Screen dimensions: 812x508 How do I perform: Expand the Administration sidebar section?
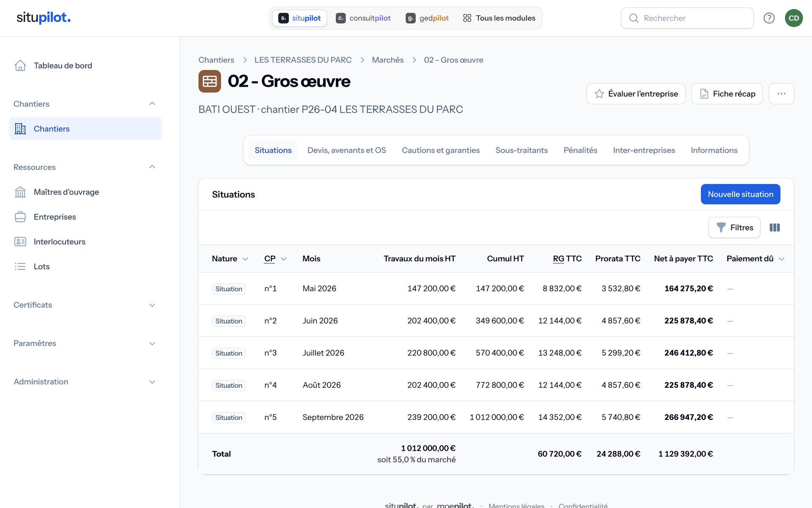tap(152, 382)
